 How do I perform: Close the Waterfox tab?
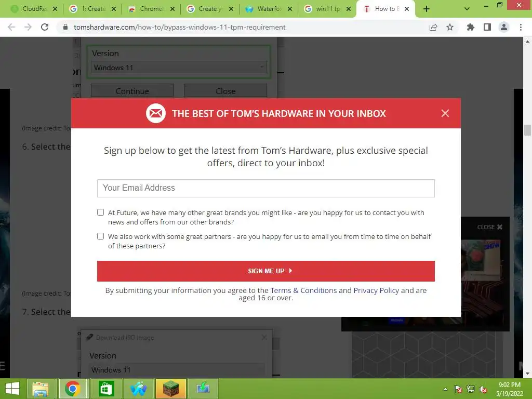click(x=290, y=9)
